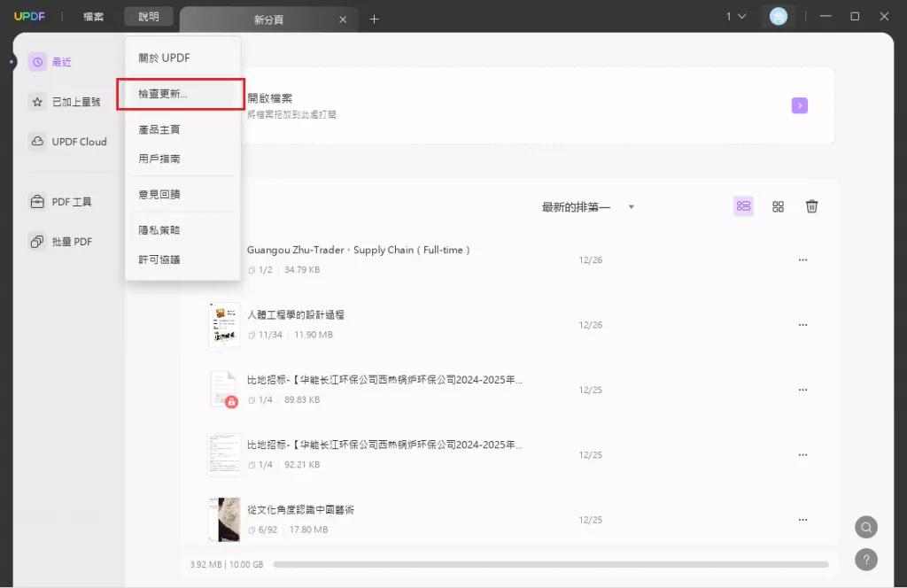Open more options for 人體工程學的設計過程
Screen dimensions: 907x588
tap(802, 325)
